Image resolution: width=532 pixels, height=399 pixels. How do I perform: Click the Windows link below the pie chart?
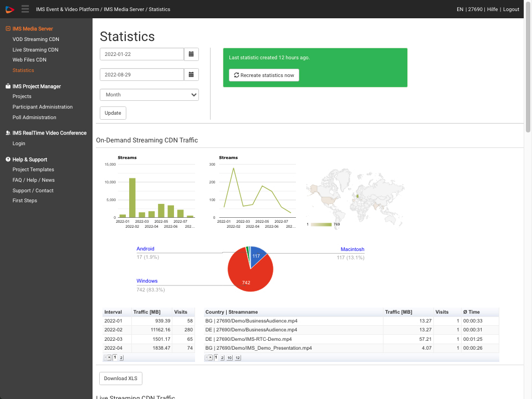click(x=146, y=280)
